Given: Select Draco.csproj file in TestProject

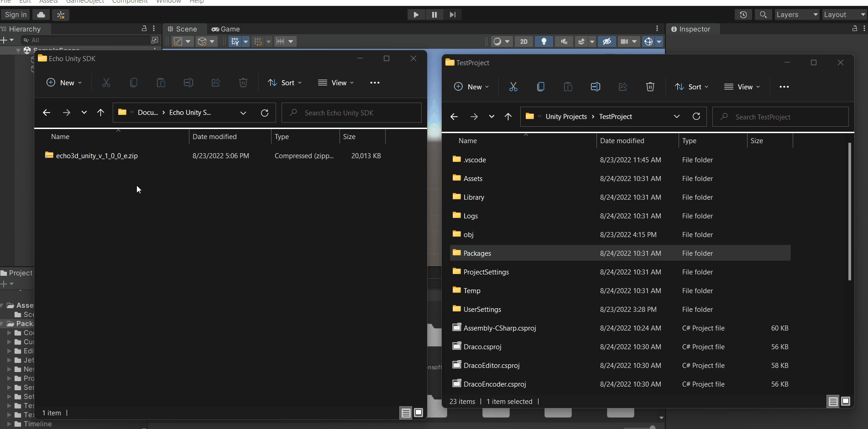Looking at the screenshot, I should [620, 346].
